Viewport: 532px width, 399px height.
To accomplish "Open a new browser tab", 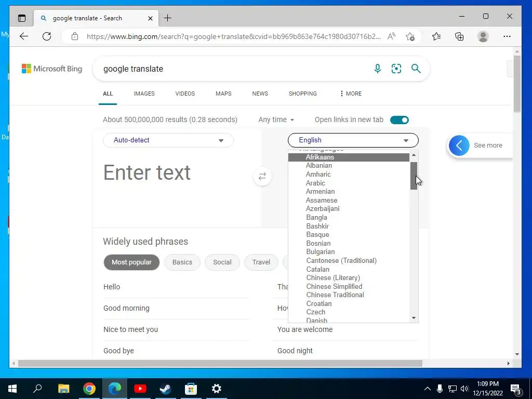I will tap(168, 18).
